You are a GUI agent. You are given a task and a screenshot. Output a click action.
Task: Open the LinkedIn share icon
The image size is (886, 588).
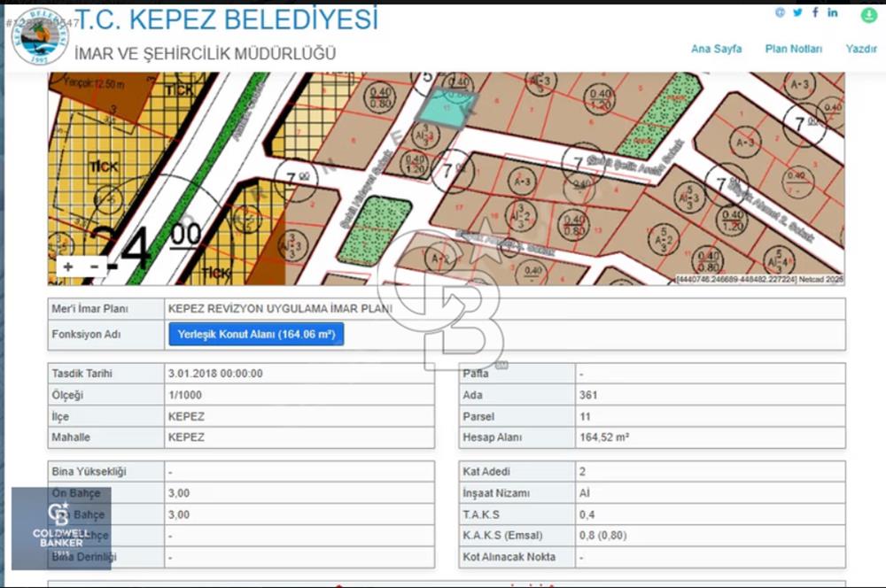pyautogui.click(x=832, y=12)
